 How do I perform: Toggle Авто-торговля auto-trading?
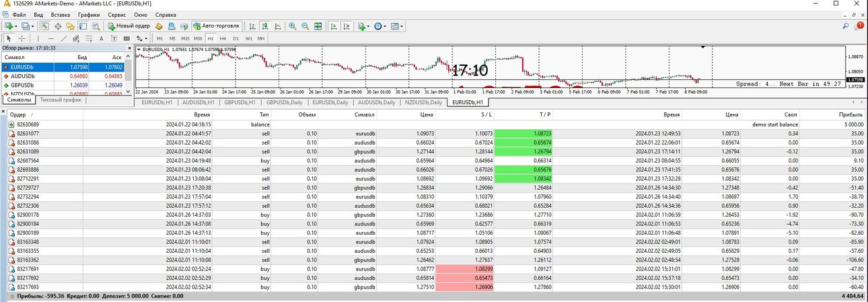217,26
